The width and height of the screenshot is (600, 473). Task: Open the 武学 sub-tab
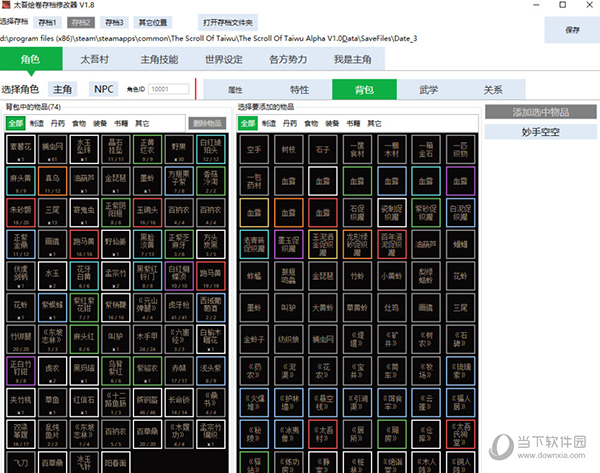(429, 90)
